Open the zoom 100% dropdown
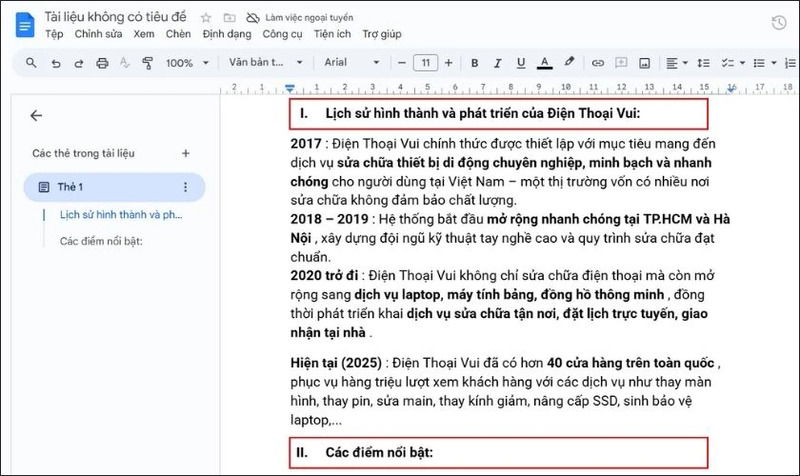This screenshot has height=476, width=800. tap(185, 63)
